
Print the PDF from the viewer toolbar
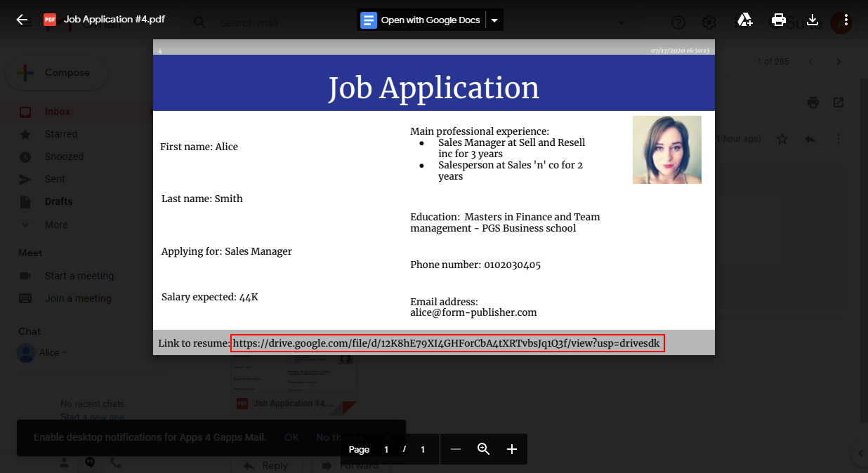point(779,20)
